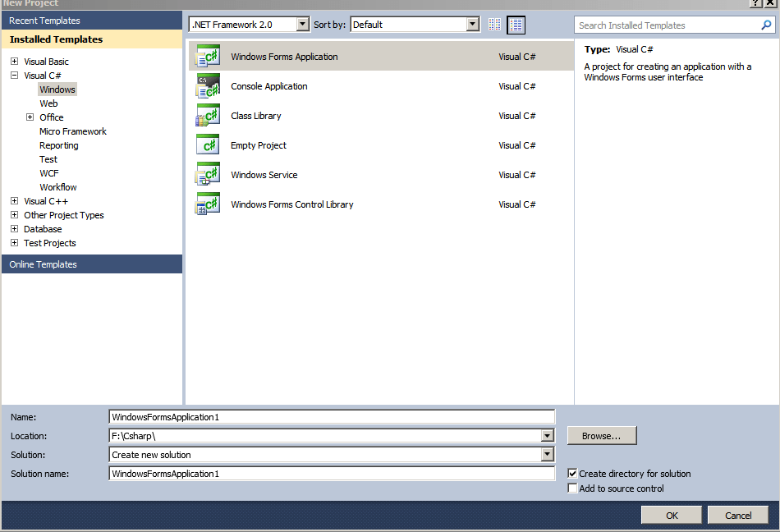Select the Windows Service template icon
Screen dimensions: 780x532
click(207, 175)
